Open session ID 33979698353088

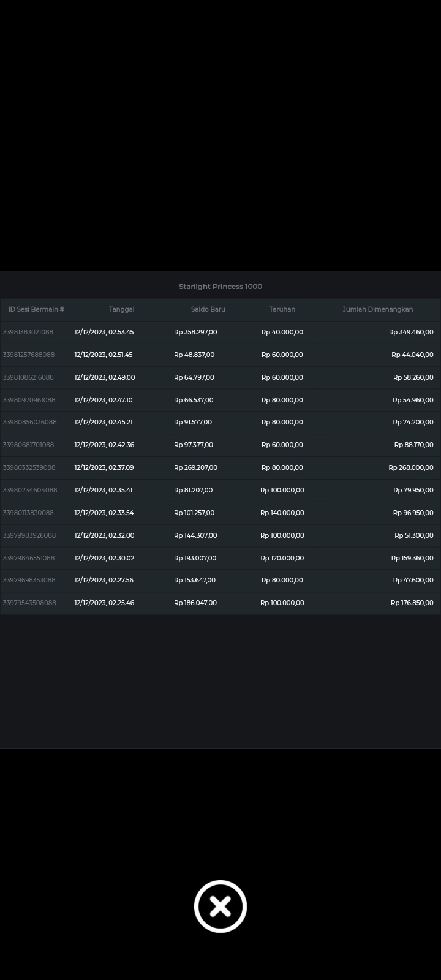click(29, 580)
